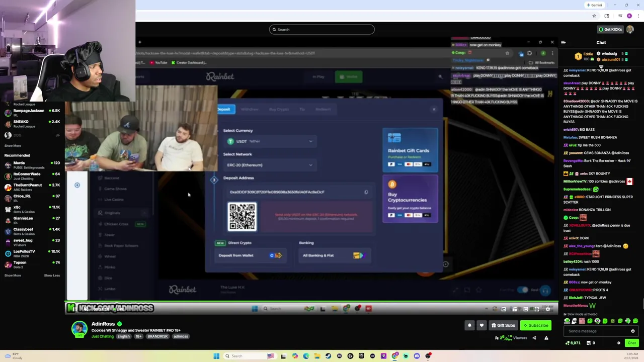Report the stream with warning icon

(x=546, y=338)
